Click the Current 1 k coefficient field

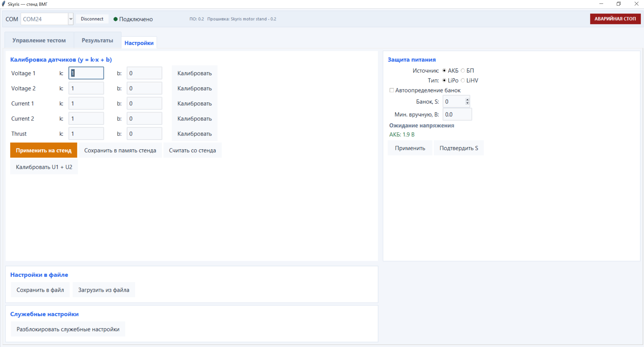click(x=86, y=103)
